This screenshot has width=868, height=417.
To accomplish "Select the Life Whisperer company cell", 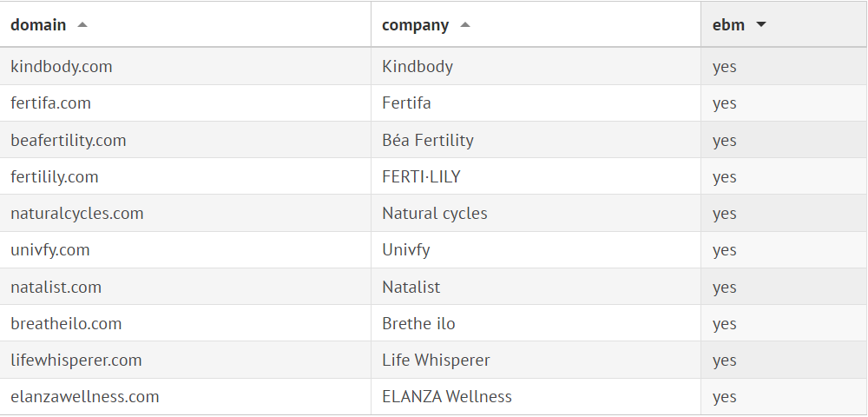I will (x=436, y=361).
